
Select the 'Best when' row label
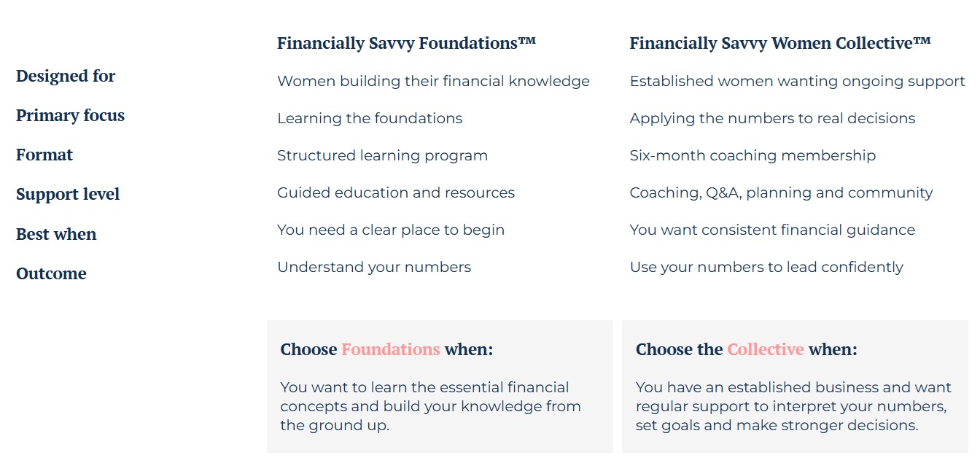pos(56,234)
